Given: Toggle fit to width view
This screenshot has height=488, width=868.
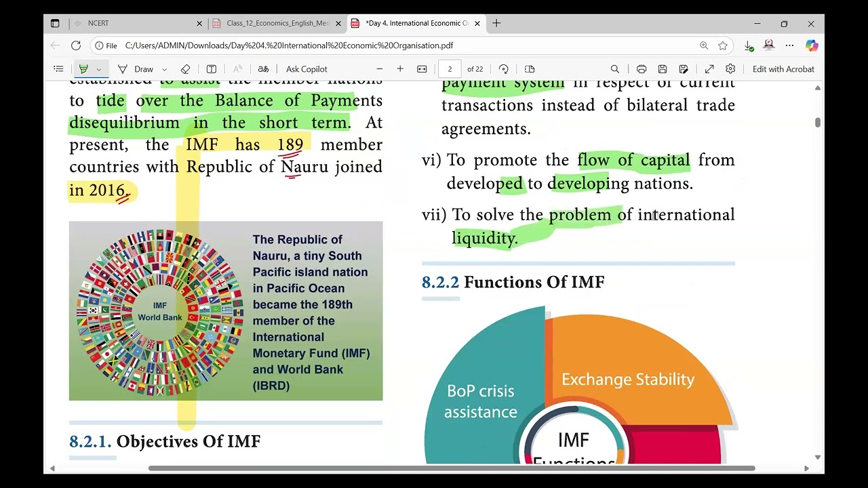Looking at the screenshot, I should [422, 69].
